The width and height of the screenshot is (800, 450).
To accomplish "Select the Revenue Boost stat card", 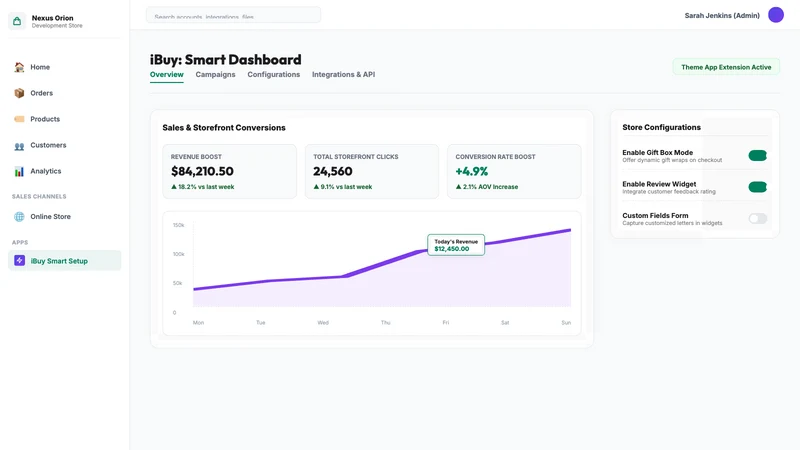I will point(230,171).
